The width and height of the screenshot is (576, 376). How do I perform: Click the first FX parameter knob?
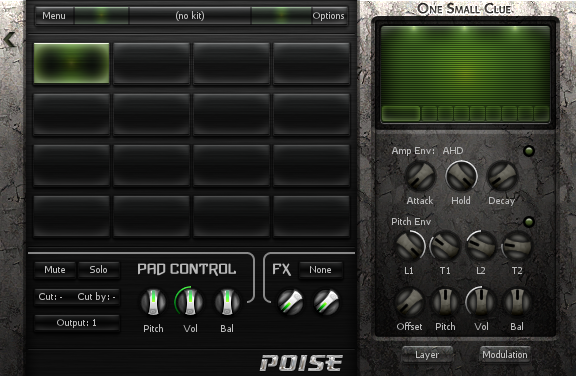coord(290,302)
